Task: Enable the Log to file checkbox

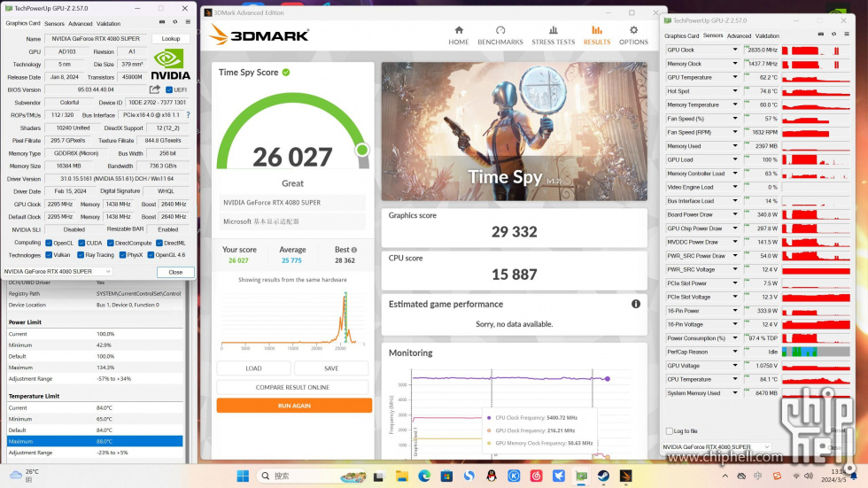Action: (x=670, y=431)
